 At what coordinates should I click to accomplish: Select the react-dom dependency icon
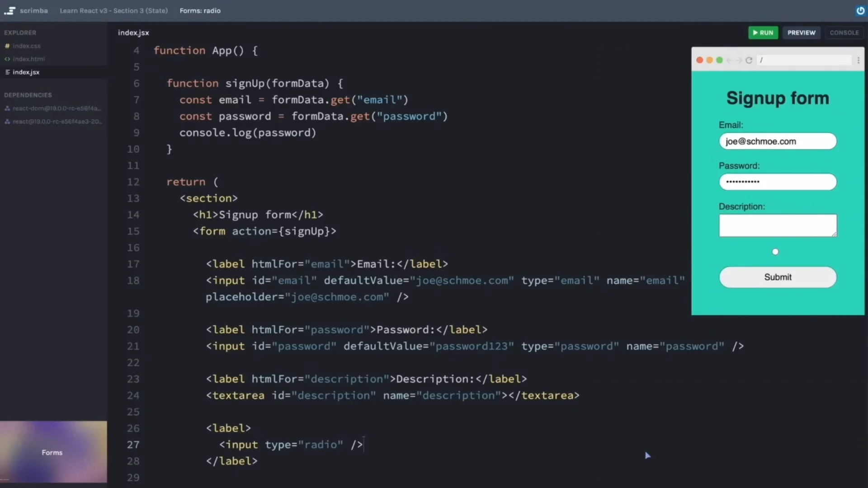7,108
